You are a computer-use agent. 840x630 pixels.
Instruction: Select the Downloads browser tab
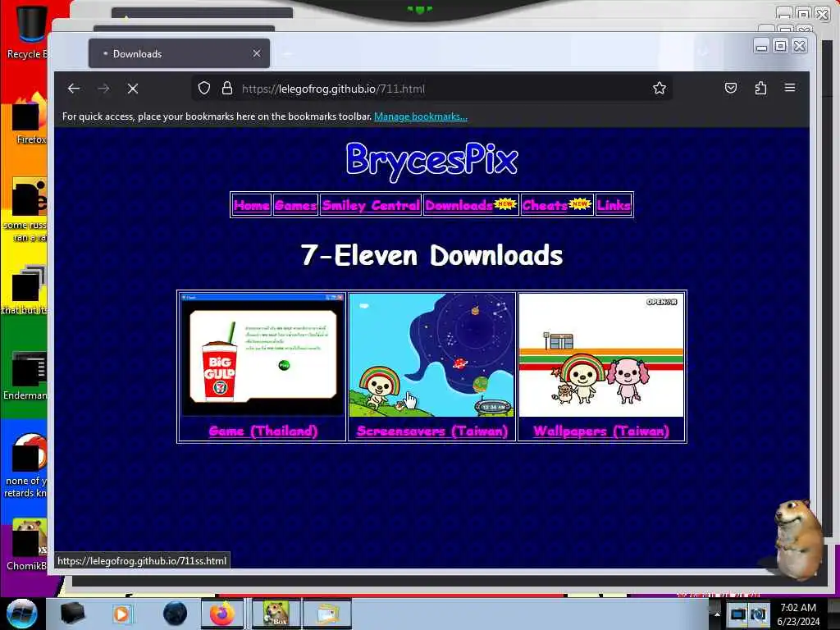[179, 53]
